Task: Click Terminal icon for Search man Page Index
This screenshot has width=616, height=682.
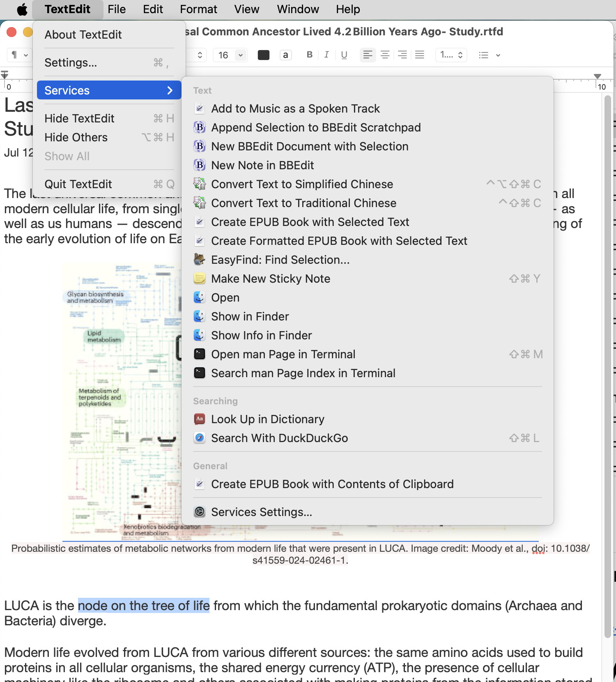Action: (x=200, y=373)
